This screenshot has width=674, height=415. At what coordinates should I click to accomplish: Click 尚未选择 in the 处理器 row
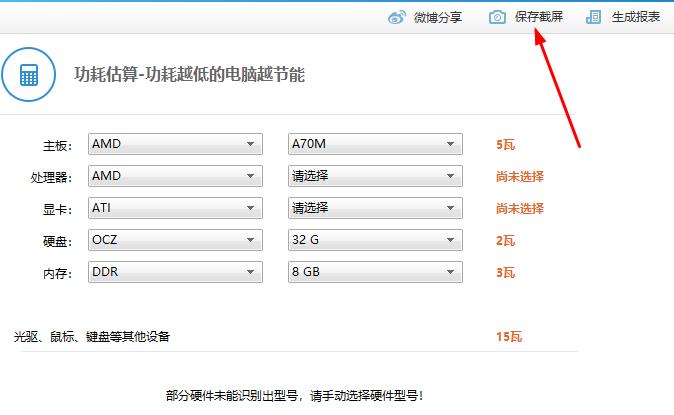[520, 176]
